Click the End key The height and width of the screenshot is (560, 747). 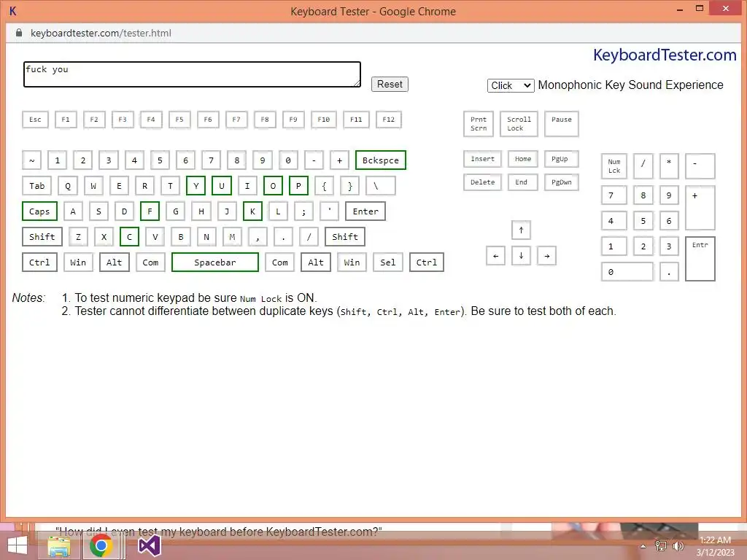pyautogui.click(x=523, y=182)
